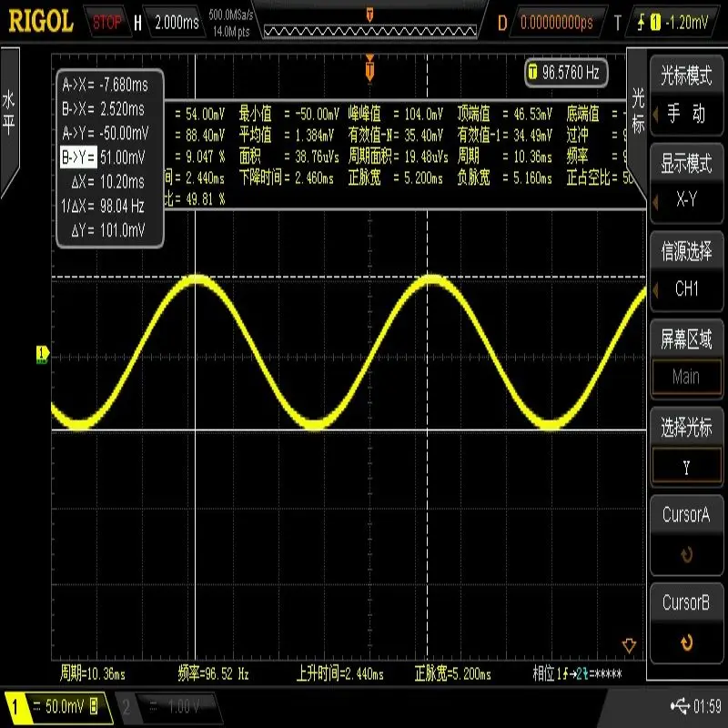Click the B->X = 2.520ms readout

pos(103,108)
